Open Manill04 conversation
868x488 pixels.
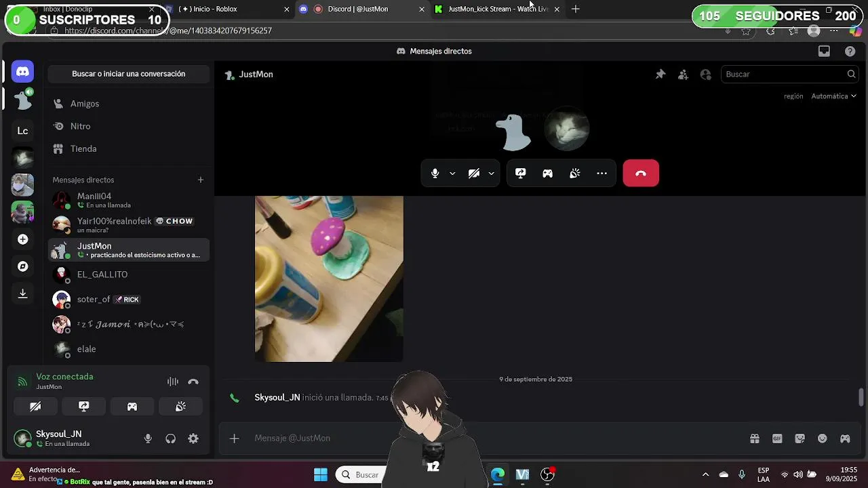click(x=129, y=200)
